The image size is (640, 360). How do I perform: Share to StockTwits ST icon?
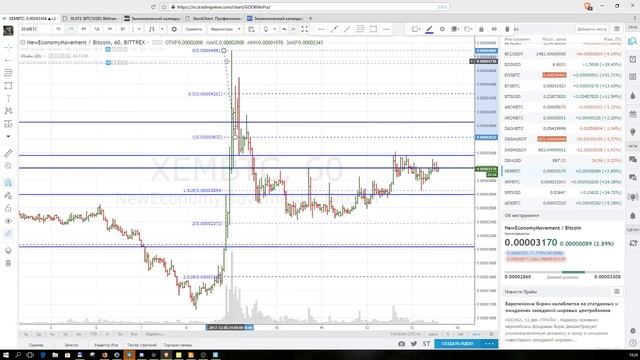click(x=427, y=344)
